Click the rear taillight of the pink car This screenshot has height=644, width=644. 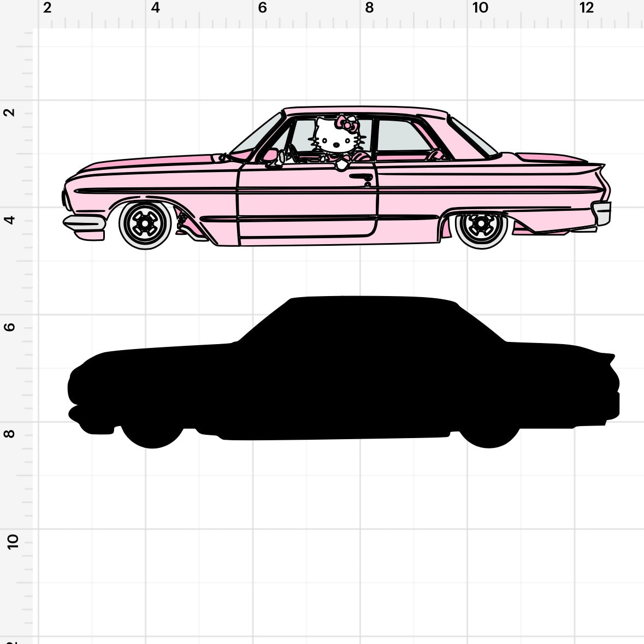click(602, 212)
